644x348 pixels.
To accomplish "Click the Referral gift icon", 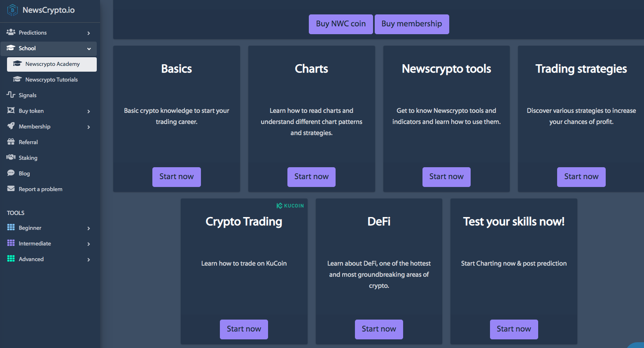I will click(11, 142).
